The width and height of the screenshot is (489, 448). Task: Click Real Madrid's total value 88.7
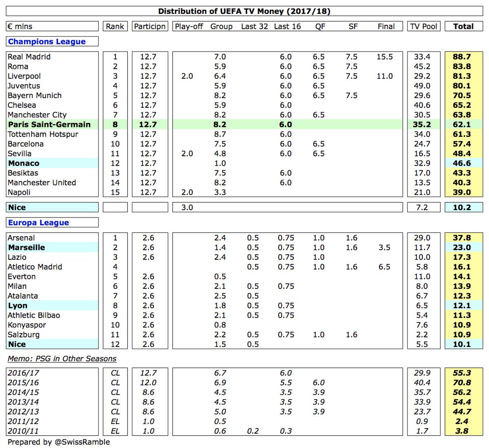pyautogui.click(x=462, y=57)
